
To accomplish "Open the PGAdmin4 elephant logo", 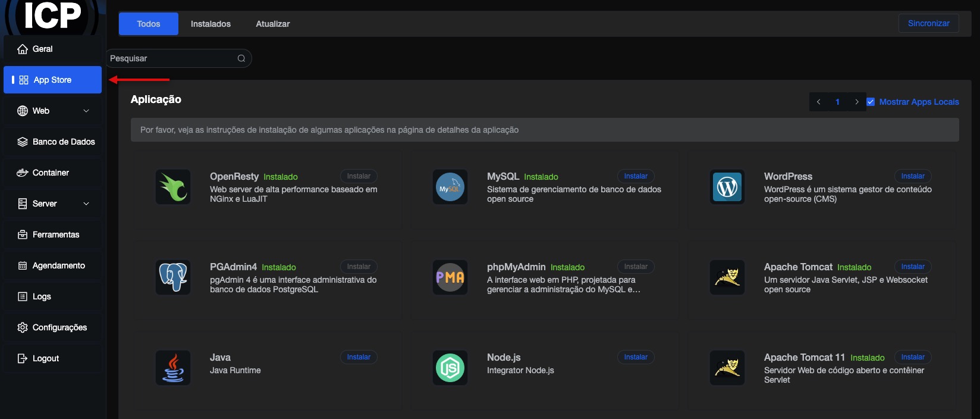I will point(173,277).
